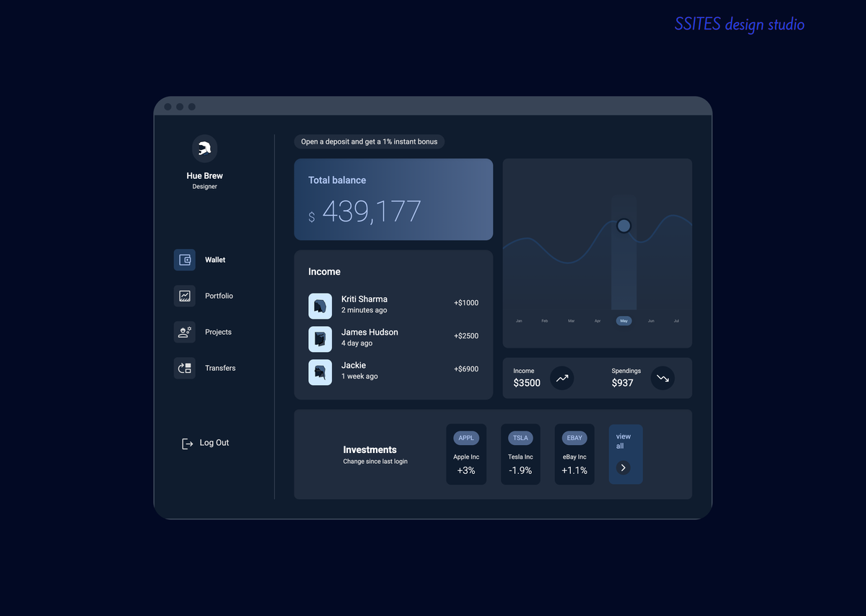The height and width of the screenshot is (616, 866).
Task: Click the $937 spendings value
Action: (x=622, y=383)
